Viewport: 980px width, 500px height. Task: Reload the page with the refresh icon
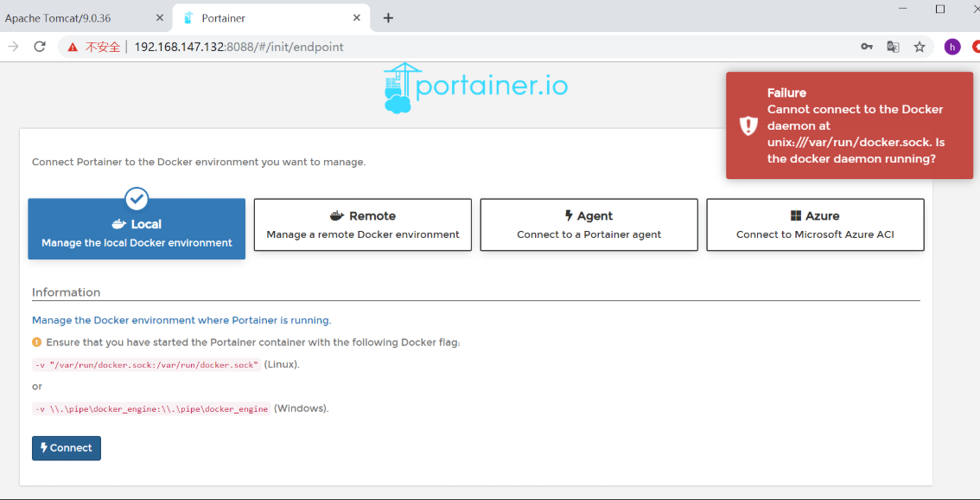40,47
